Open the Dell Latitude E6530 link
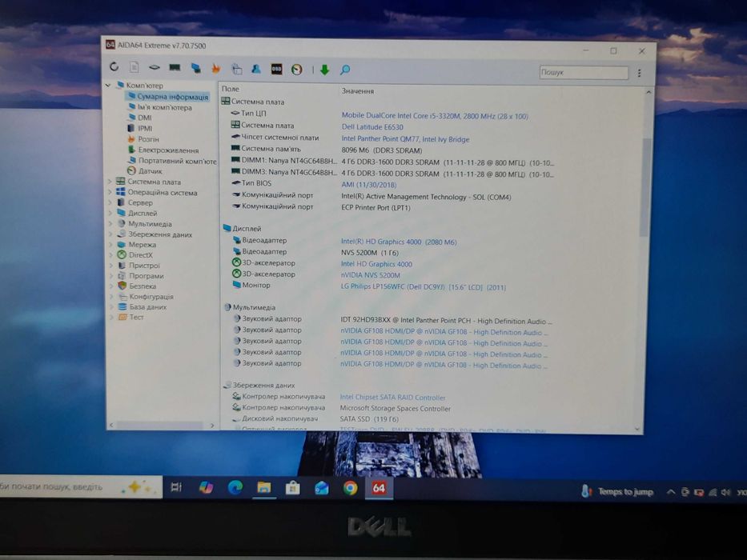 (x=372, y=127)
